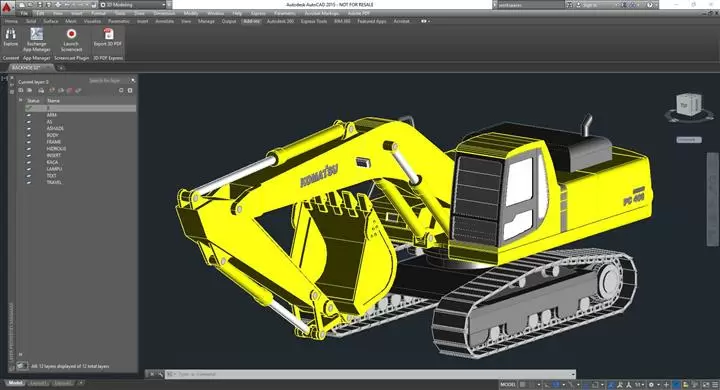Screen dimensions: 720x390
Task: Open the Format menu
Action: point(98,13)
